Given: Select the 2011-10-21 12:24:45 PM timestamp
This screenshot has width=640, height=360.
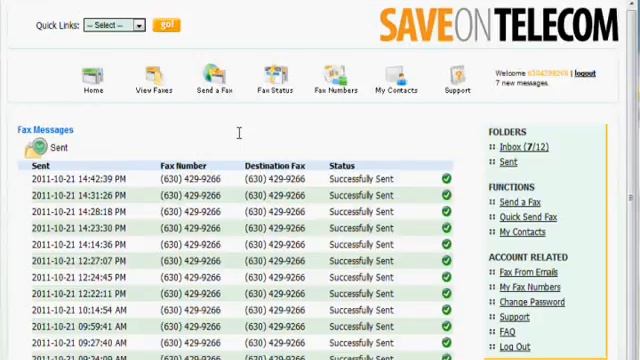Looking at the screenshot, I should [79, 277].
